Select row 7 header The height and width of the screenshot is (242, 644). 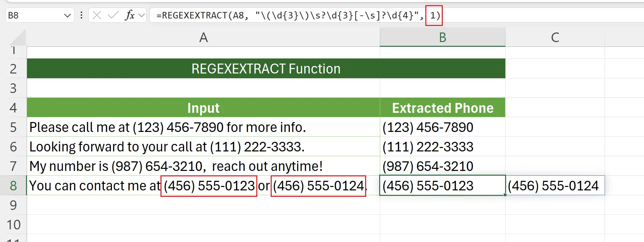click(x=13, y=166)
